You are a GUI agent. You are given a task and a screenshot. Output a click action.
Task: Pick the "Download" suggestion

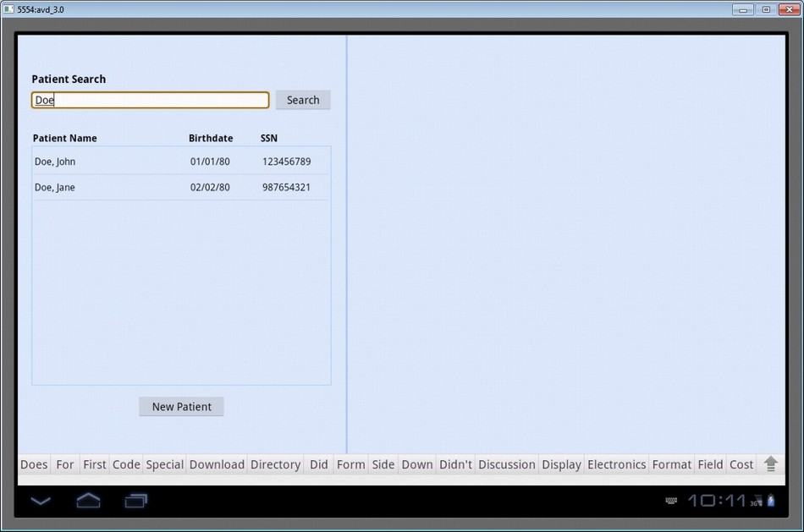217,464
